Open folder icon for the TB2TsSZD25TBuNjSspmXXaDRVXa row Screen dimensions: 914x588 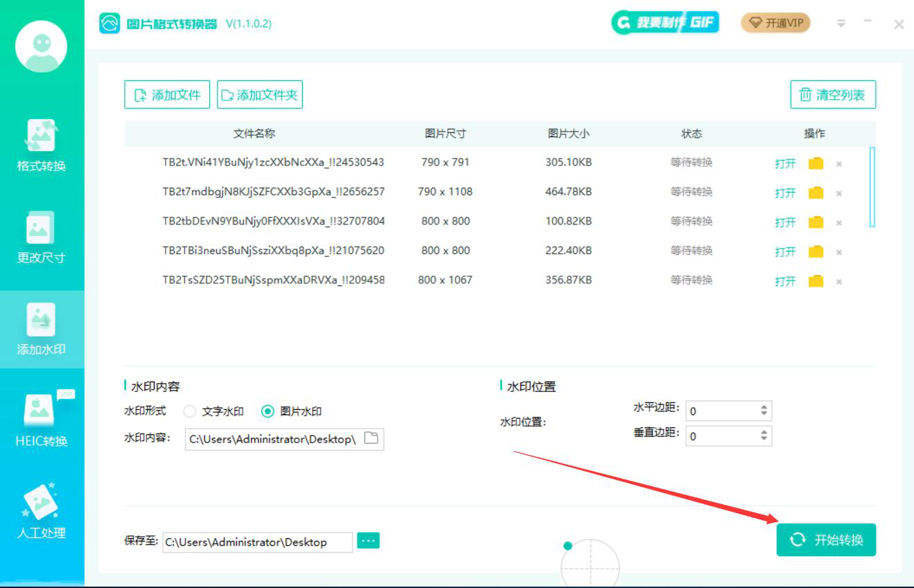pyautogui.click(x=816, y=280)
